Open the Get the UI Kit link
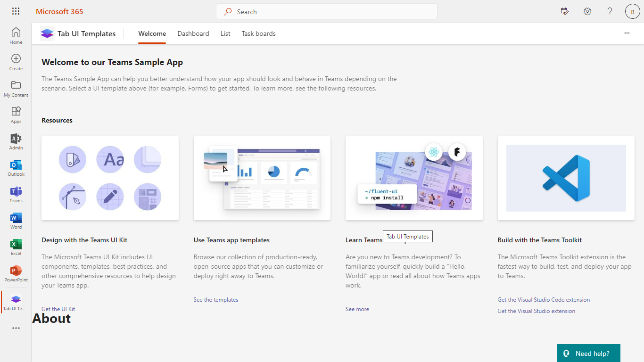Image resolution: width=644 pixels, height=362 pixels. (58, 309)
